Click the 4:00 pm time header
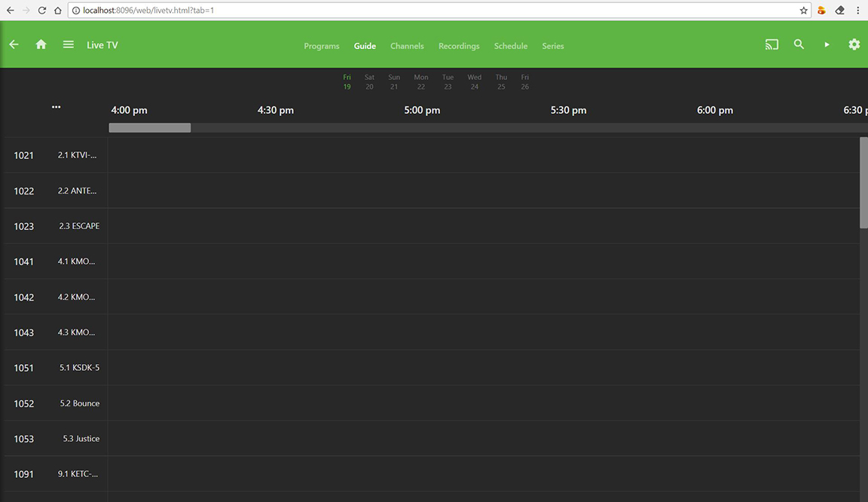Screen dimensions: 868x502 tap(129, 110)
